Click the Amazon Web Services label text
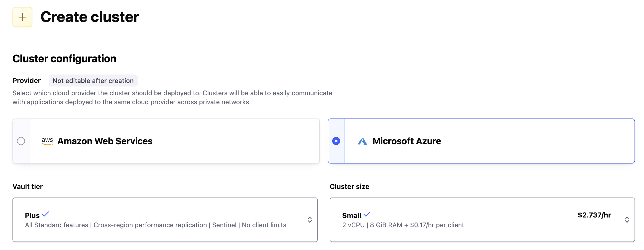Screen dimensions: 644x250 pyautogui.click(x=105, y=141)
